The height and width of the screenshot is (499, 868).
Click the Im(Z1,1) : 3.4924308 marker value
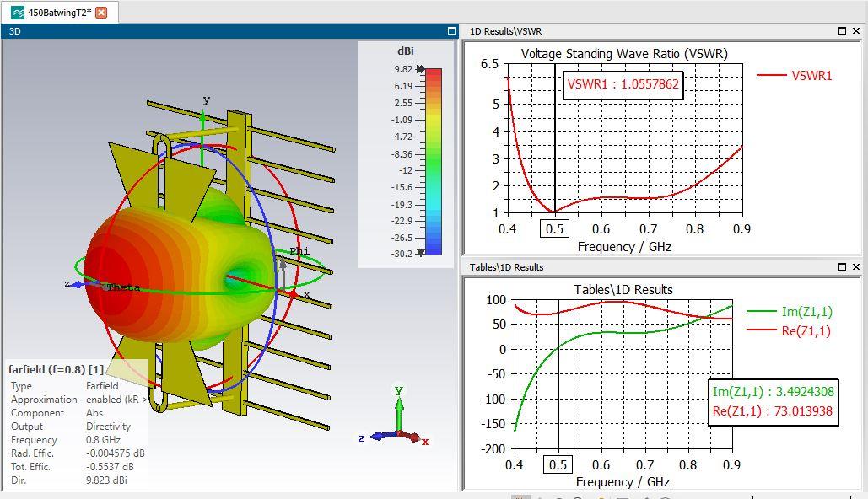[773, 392]
